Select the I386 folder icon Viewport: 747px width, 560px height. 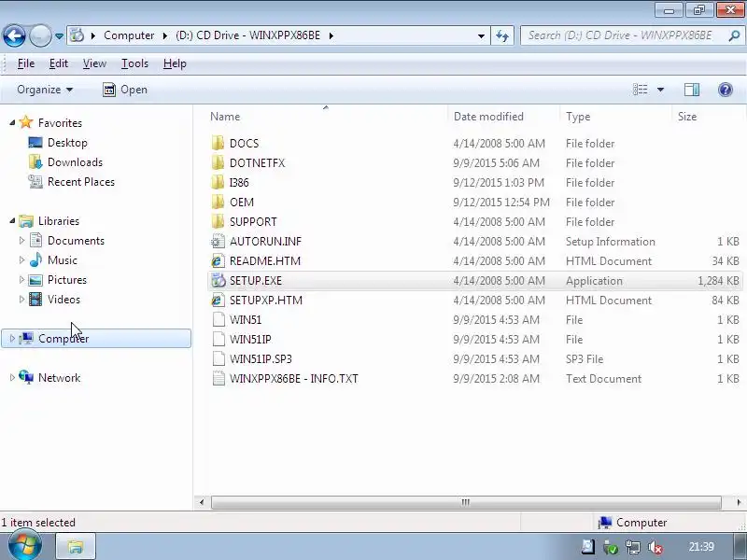[218, 182]
